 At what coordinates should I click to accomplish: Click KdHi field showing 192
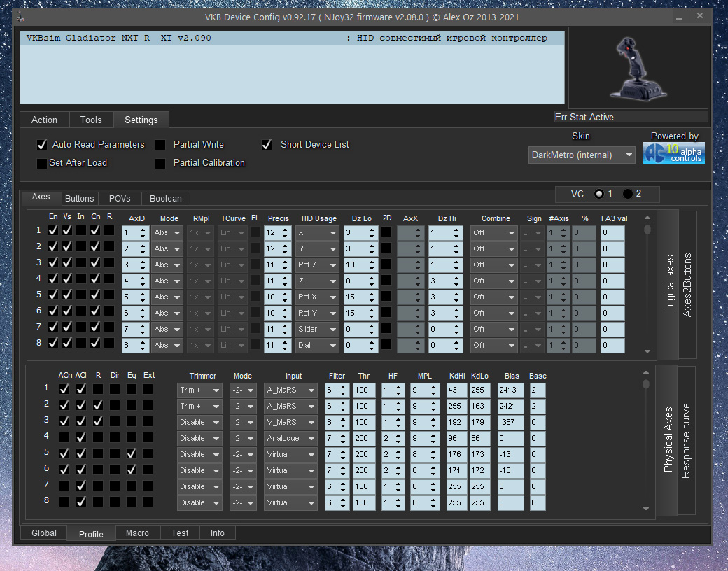[457, 422]
